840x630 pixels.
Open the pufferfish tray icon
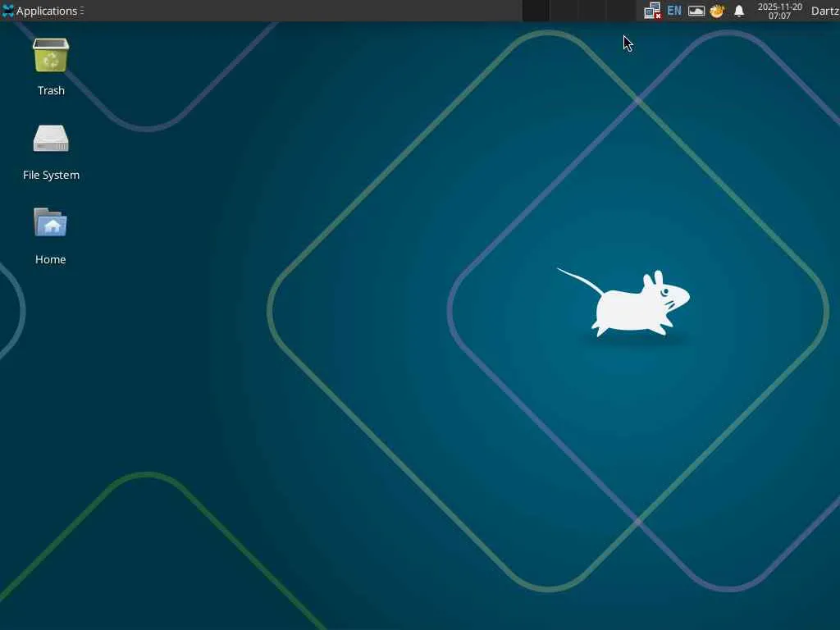(x=717, y=11)
